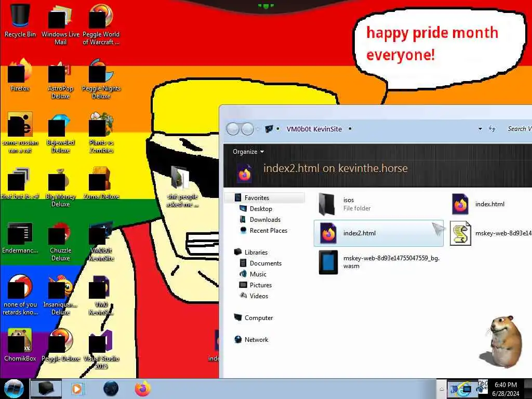The width and height of the screenshot is (532, 399).
Task: Open Pictures library
Action: point(261,285)
